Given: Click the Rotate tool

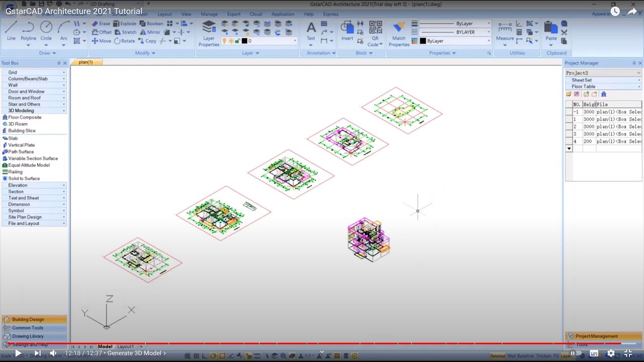Looking at the screenshot, I should point(124,41).
